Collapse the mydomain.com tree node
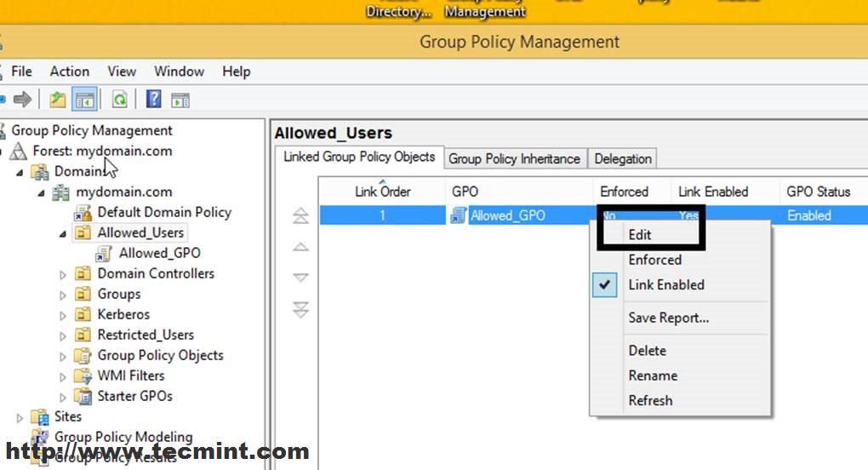Image resolution: width=868 pixels, height=470 pixels. click(42, 193)
